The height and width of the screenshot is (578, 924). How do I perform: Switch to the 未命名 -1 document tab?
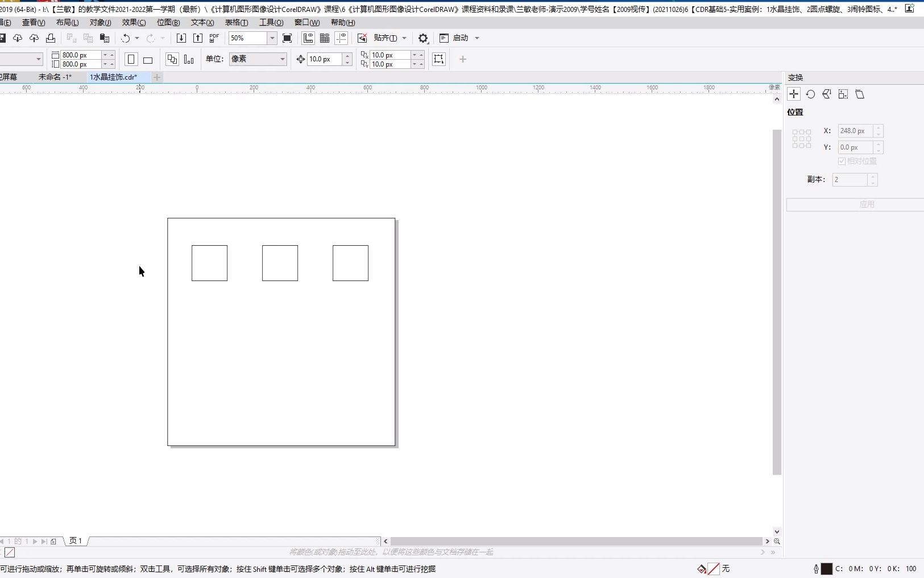(x=55, y=77)
